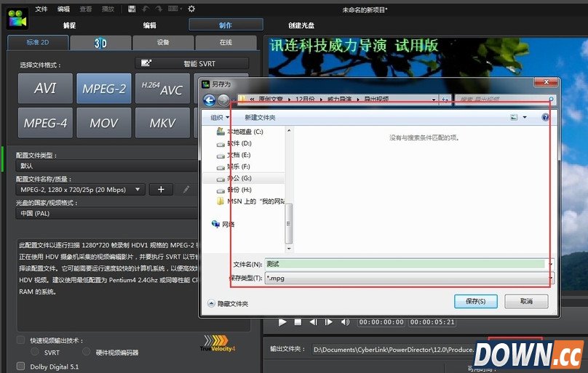The height and width of the screenshot is (373, 588).
Task: Click the redo arrow icon
Action: (x=159, y=9)
